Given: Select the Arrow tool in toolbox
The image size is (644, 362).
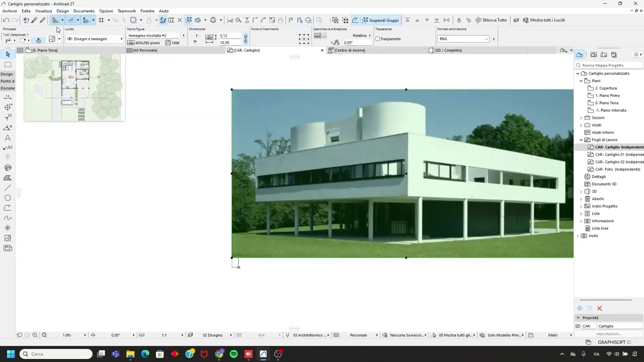Looking at the screenshot, I should (8, 54).
